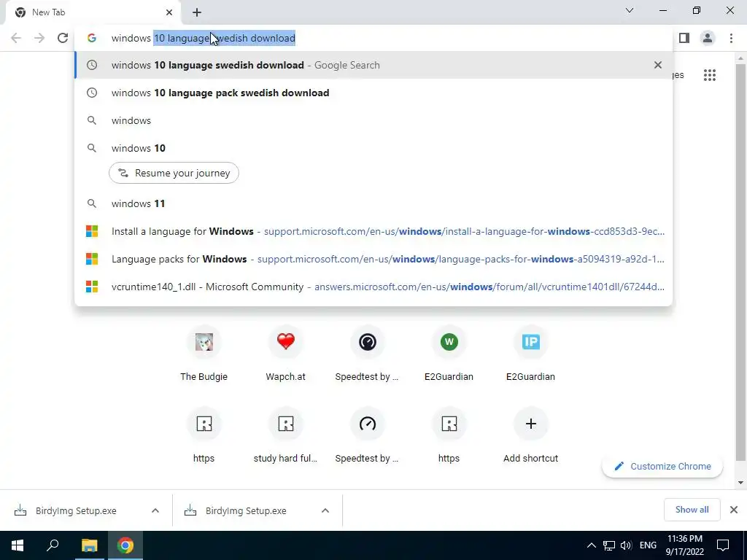This screenshot has height=560, width=747.
Task: Click the browser Forward arrow
Action: pos(39,38)
